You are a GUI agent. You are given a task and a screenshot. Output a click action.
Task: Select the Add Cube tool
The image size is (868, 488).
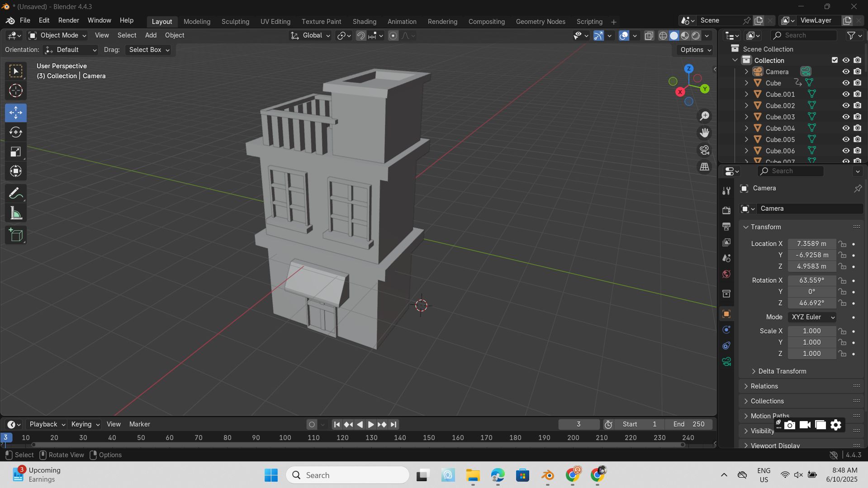tap(16, 235)
